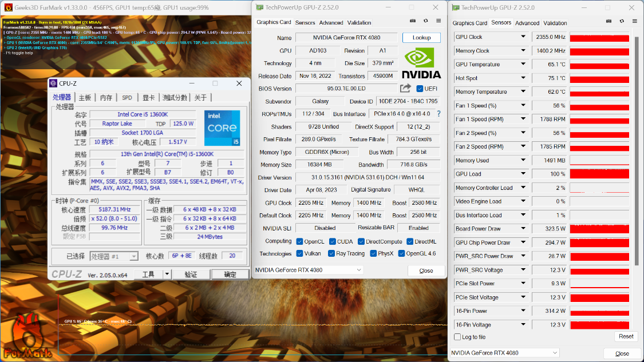Click the Reset button in the Sensors window
The height and width of the screenshot is (362, 644).
pos(626,336)
